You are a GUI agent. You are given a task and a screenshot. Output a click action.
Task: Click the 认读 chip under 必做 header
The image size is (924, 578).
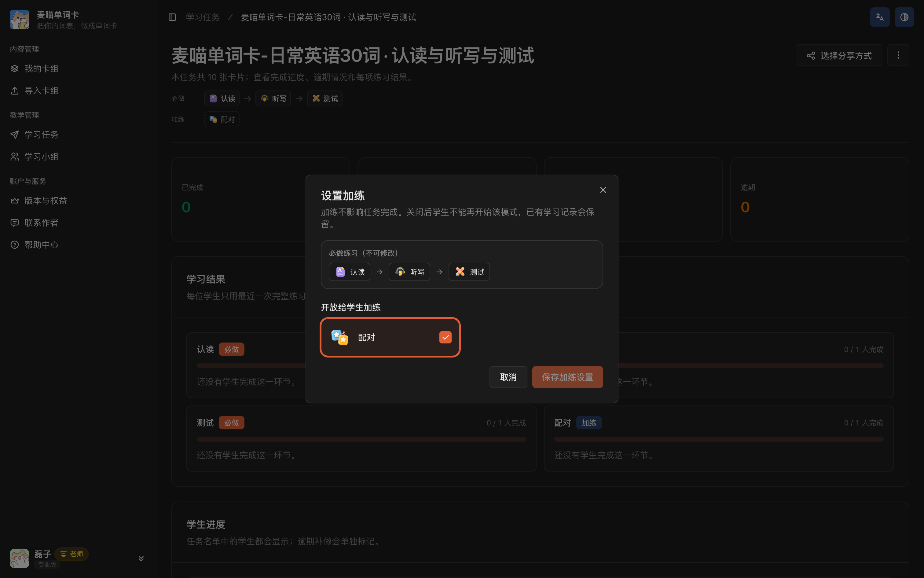[222, 98]
